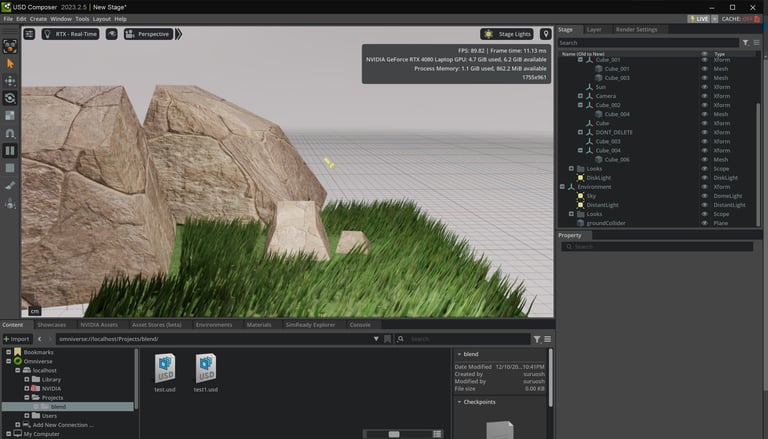Expand the DONT_DELETE prim in Stage tree
768x439 pixels.
tap(580, 132)
